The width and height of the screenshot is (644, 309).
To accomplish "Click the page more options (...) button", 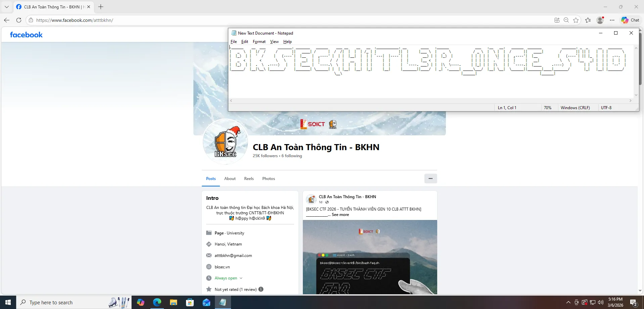I will [x=430, y=178].
